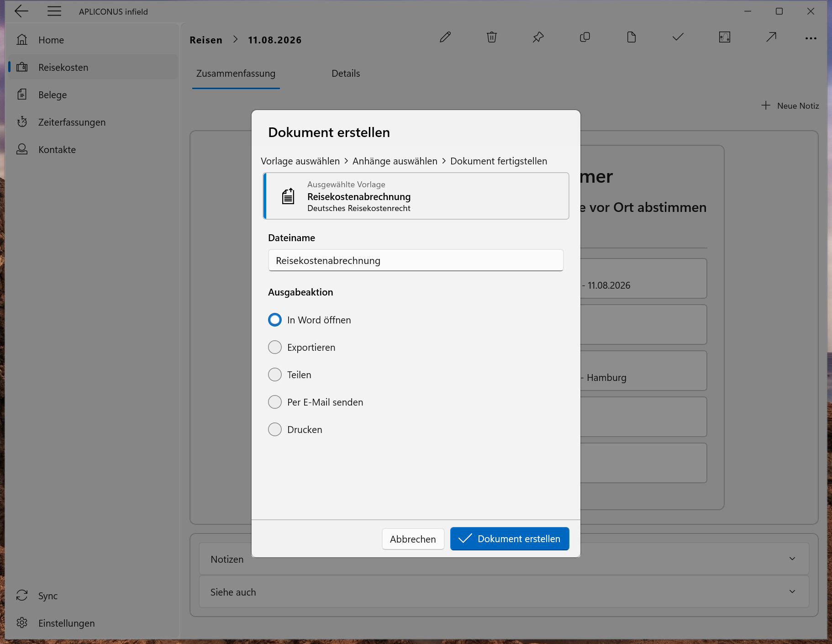The width and height of the screenshot is (832, 644).
Task: Select the Exportieren radio option
Action: 275,347
